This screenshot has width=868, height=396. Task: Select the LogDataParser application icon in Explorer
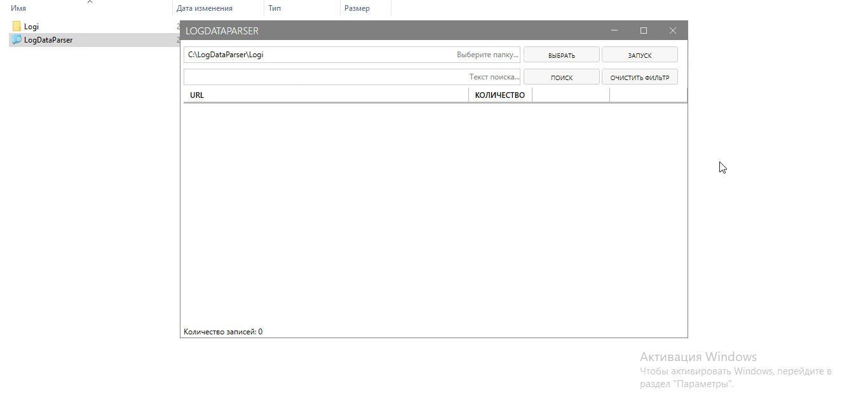[x=17, y=39]
